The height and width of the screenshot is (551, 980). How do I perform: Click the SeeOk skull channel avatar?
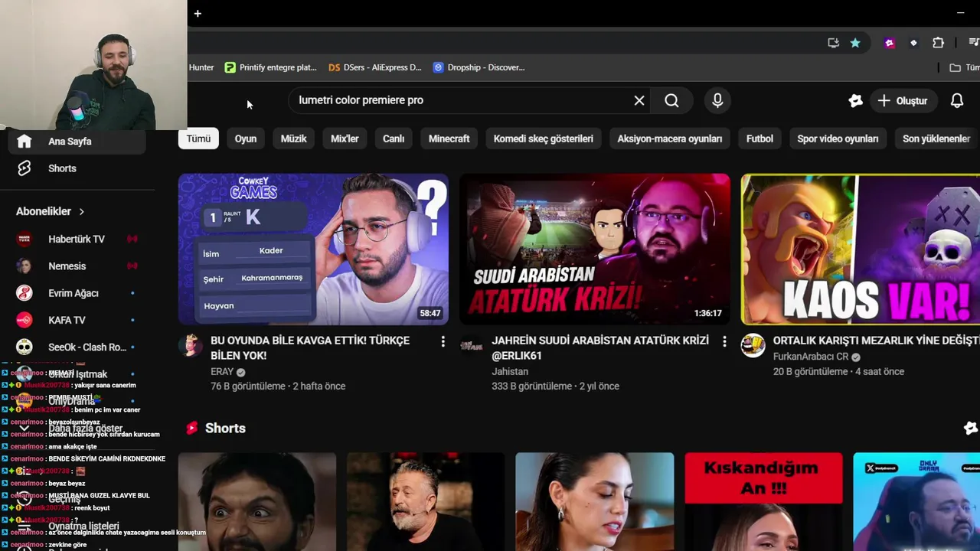pos(24,347)
